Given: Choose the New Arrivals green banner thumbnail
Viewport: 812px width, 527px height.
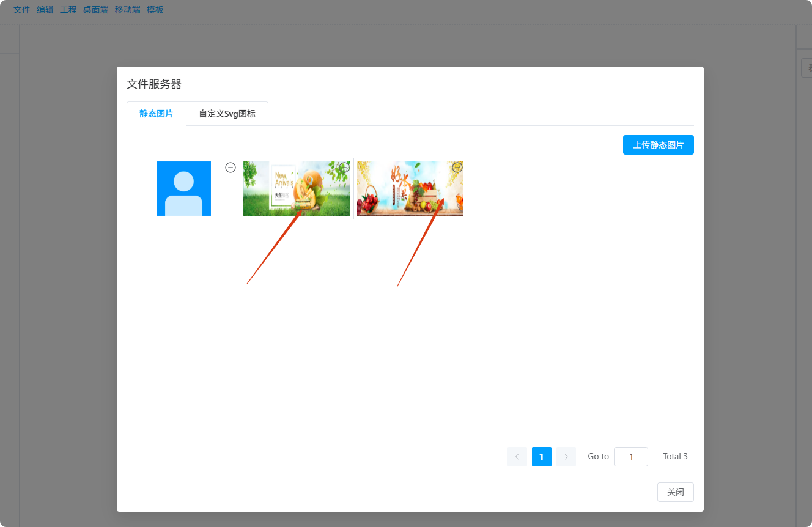Looking at the screenshot, I should tap(297, 189).
